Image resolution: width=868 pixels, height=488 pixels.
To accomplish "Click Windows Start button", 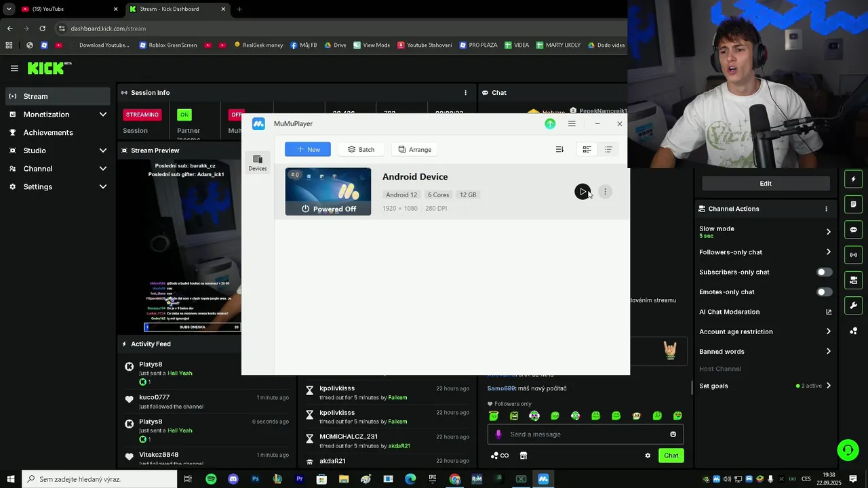I will [x=11, y=479].
